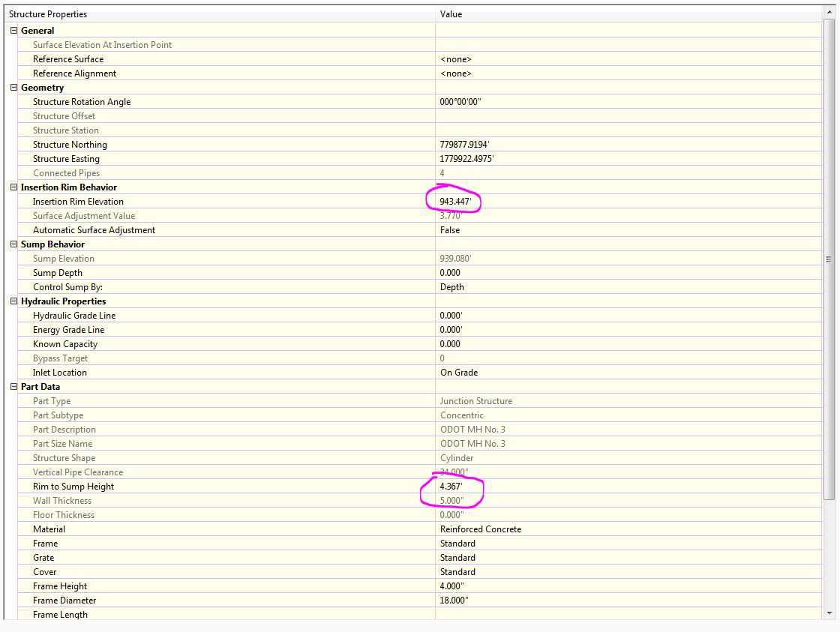Select the Surface Adjustment Value label

(x=83, y=216)
